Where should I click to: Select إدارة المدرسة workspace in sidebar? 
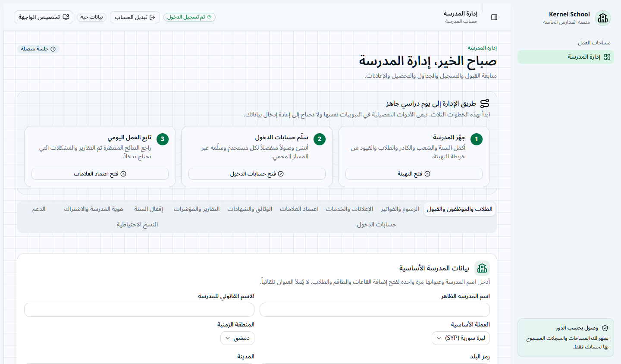click(x=566, y=57)
